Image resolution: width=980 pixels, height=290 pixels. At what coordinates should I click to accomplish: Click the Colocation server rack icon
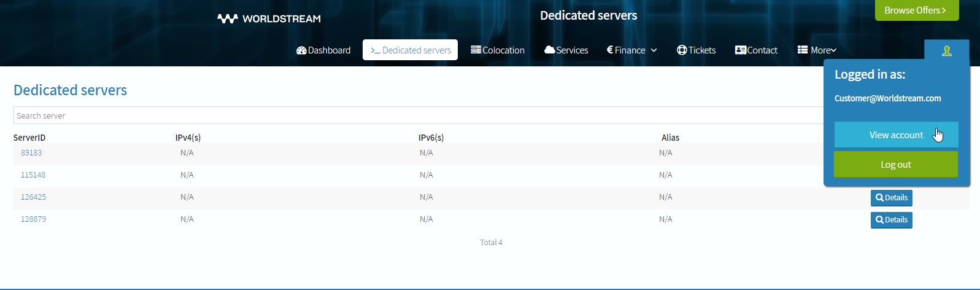point(476,50)
